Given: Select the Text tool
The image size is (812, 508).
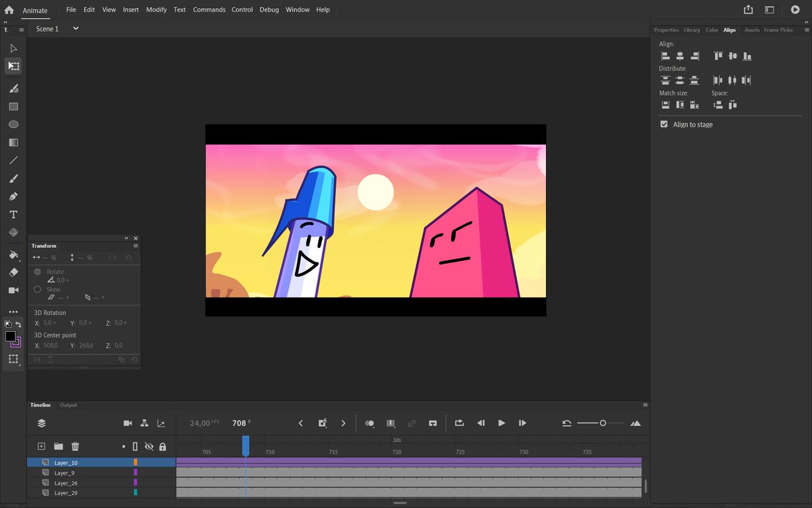Looking at the screenshot, I should [x=13, y=214].
